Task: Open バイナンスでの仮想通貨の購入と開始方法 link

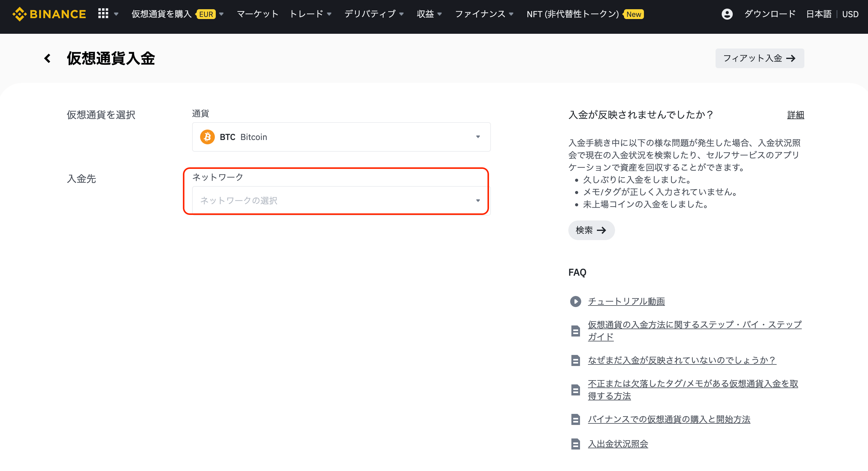Action: click(669, 419)
